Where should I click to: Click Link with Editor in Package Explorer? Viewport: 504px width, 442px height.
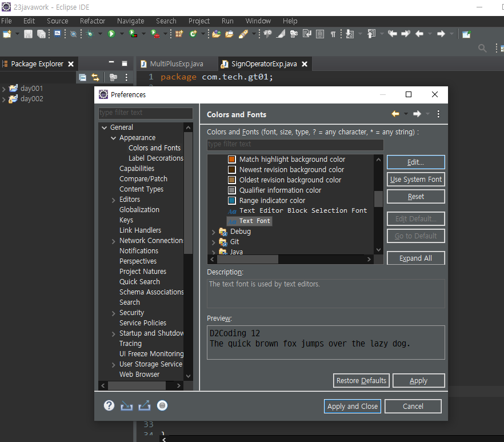[x=95, y=77]
